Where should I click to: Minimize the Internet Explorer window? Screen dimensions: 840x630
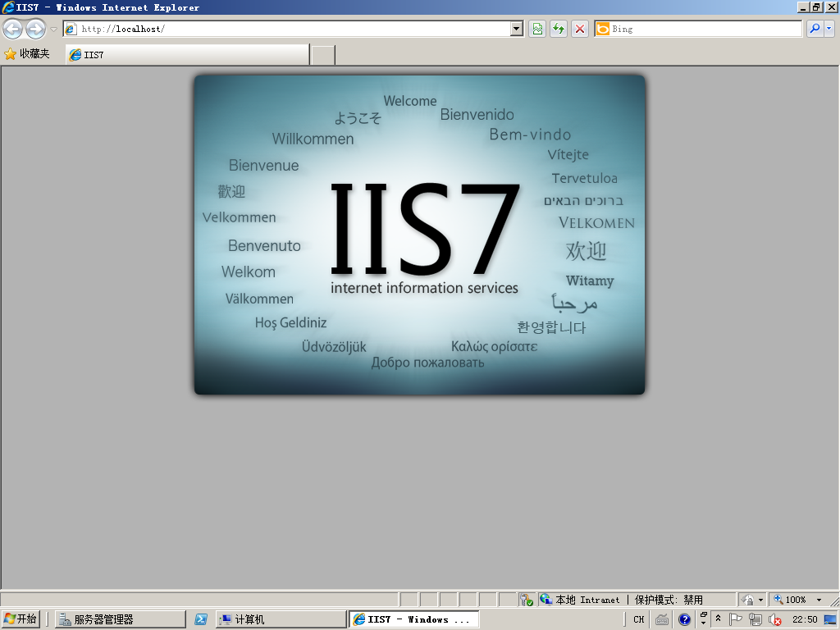803,7
